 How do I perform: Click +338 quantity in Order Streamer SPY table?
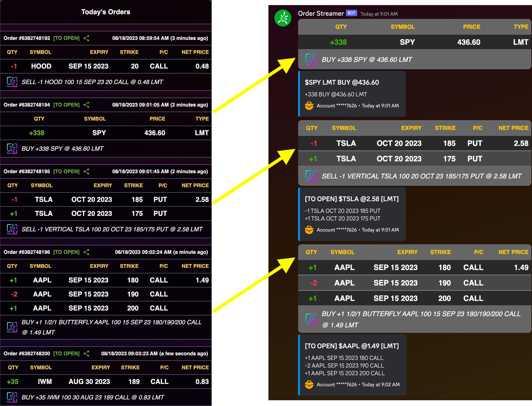point(338,42)
